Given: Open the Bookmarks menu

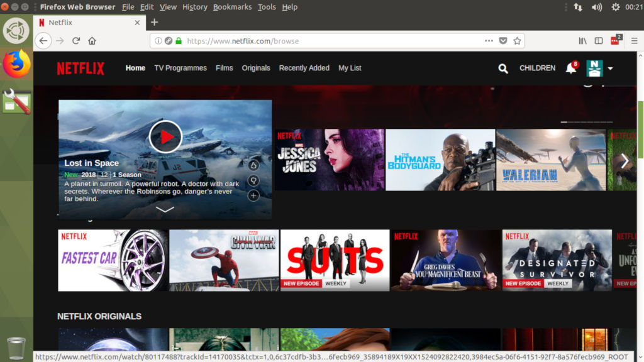Looking at the screenshot, I should coord(232,7).
